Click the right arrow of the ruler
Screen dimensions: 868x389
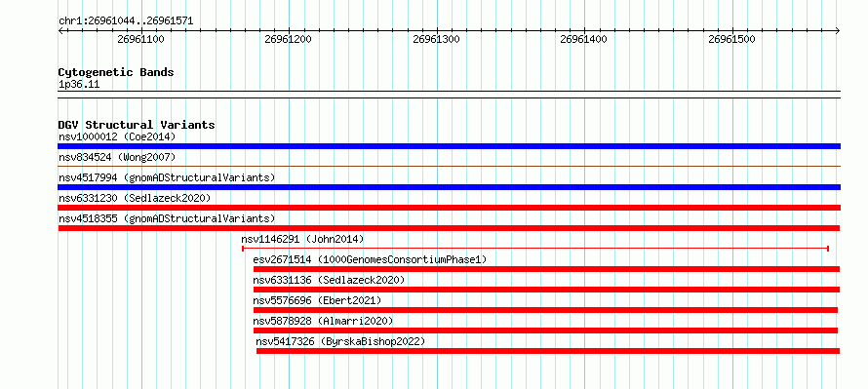pyautogui.click(x=838, y=30)
